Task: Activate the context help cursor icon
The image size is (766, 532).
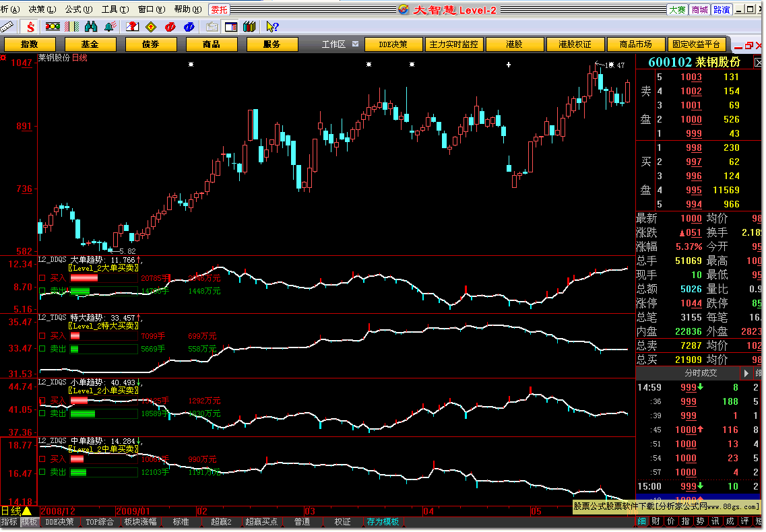Action: pyautogui.click(x=272, y=27)
